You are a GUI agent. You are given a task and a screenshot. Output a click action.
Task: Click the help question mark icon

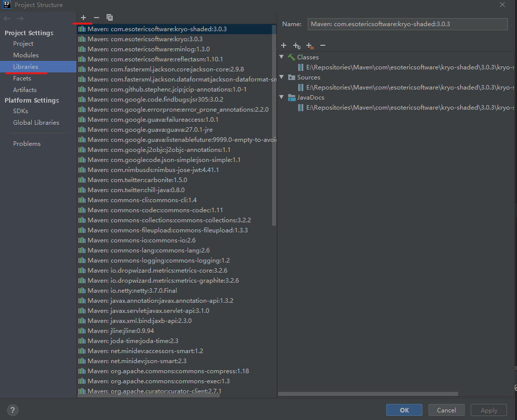pyautogui.click(x=12, y=410)
